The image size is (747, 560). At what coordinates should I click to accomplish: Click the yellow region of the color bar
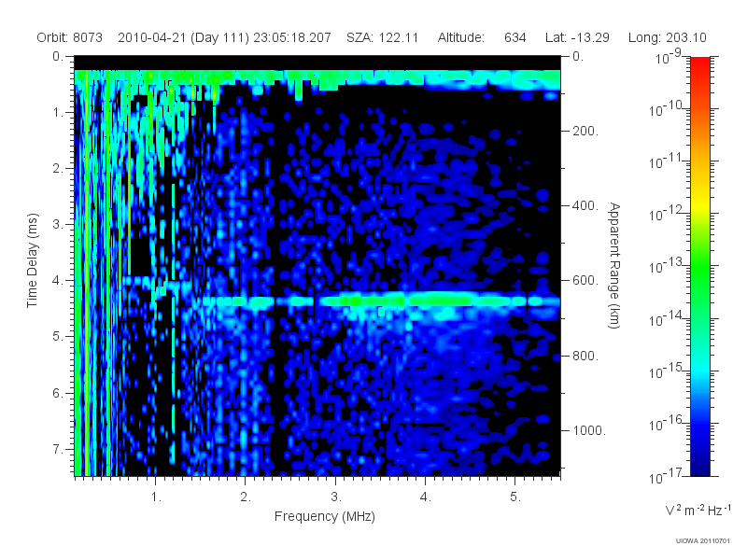699,203
